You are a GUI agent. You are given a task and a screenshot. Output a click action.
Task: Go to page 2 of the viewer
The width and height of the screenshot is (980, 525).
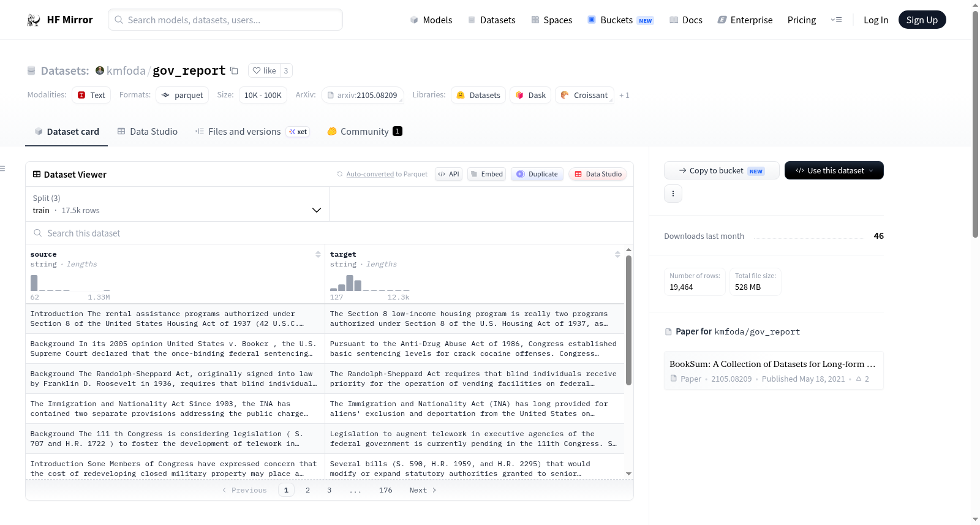point(307,490)
